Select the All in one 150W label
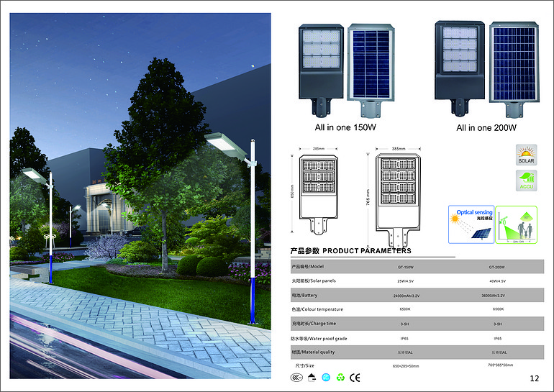 (345, 128)
